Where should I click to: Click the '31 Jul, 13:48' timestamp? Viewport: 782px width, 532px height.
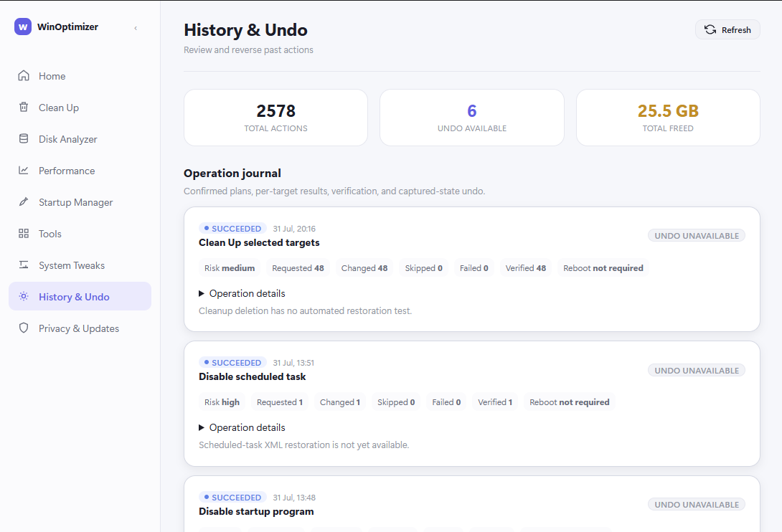[294, 497]
